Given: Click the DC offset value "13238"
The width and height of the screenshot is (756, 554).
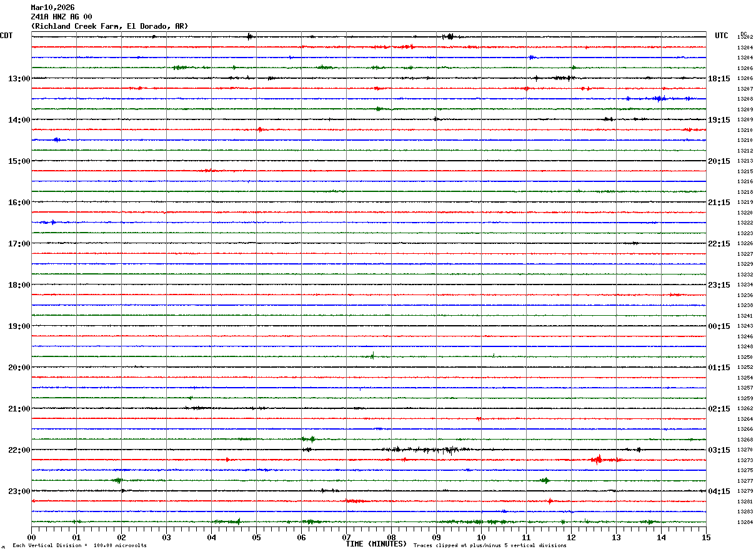Looking at the screenshot, I should point(745,306).
